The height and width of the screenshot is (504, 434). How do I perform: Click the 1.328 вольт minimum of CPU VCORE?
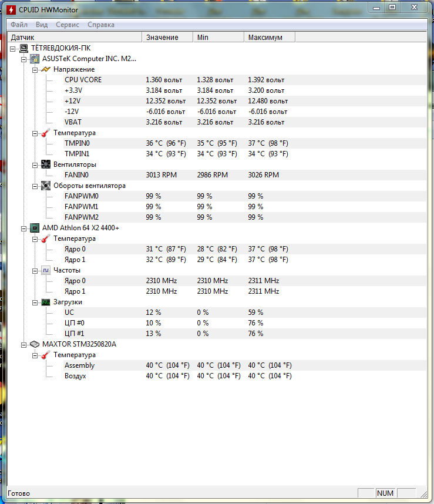pyautogui.click(x=215, y=80)
